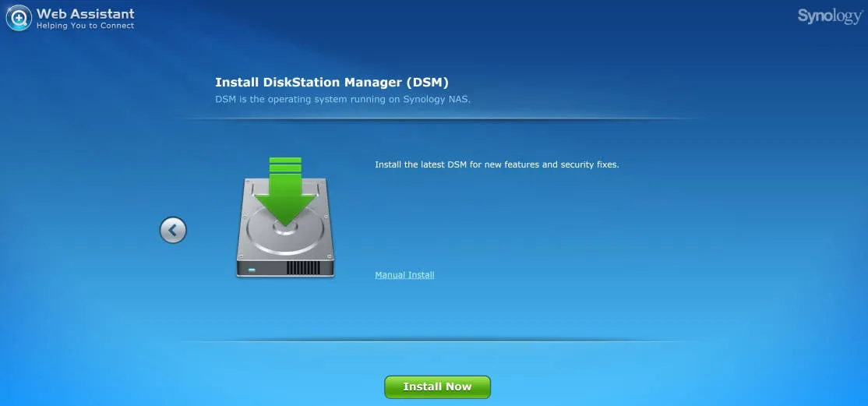Click the Install Now button
Viewport: 868px width, 406px height.
pos(437,387)
